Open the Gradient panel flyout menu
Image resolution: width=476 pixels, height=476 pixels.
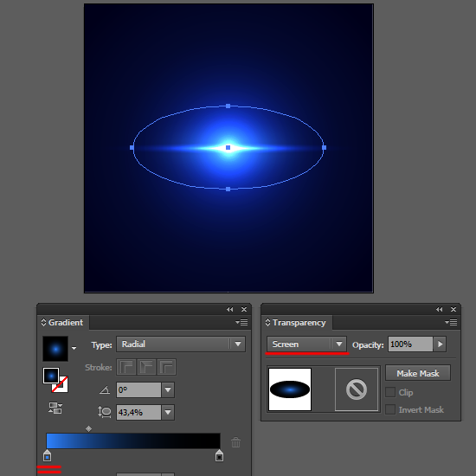(241, 323)
